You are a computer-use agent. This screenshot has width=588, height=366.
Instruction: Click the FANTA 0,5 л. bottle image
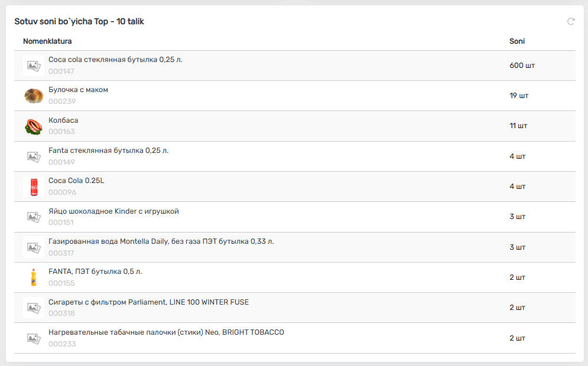34,277
